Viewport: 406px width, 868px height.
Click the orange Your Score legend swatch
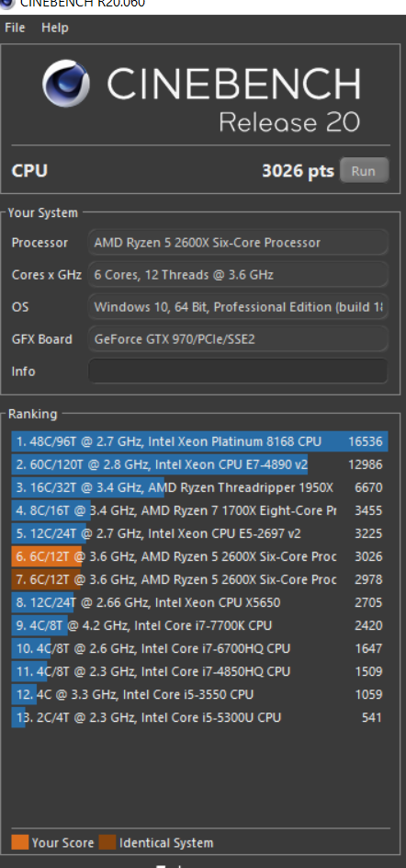click(x=20, y=842)
